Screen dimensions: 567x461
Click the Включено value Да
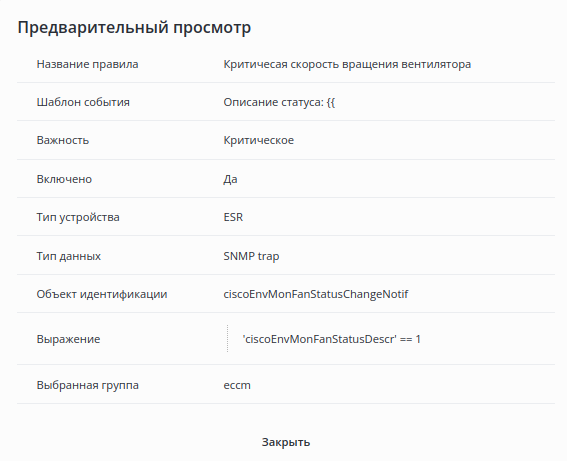[230, 179]
